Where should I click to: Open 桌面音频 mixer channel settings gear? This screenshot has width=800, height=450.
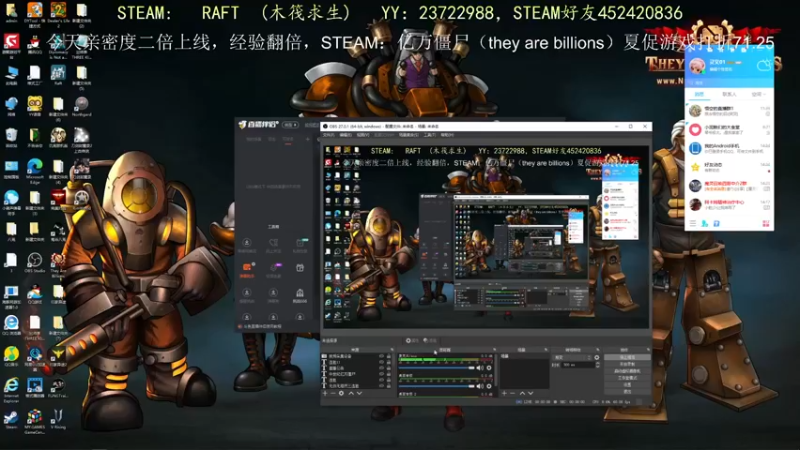click(x=489, y=386)
